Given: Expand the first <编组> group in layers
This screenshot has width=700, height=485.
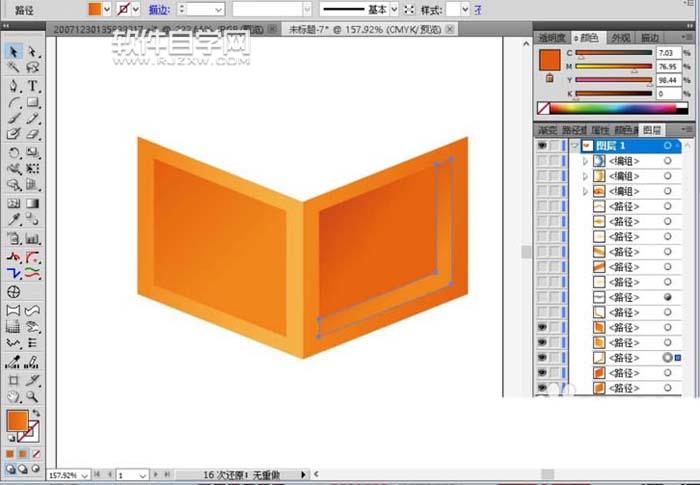Looking at the screenshot, I should (x=585, y=161).
